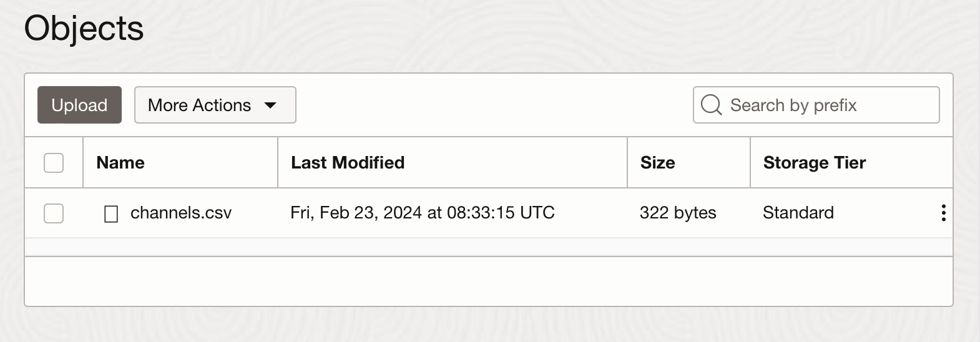Click the Objects page heading

coord(84,29)
